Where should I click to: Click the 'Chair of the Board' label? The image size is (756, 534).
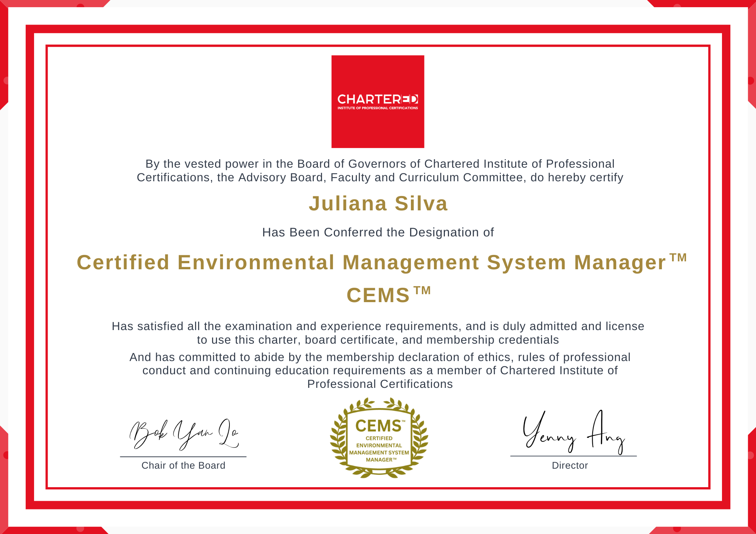(x=183, y=465)
